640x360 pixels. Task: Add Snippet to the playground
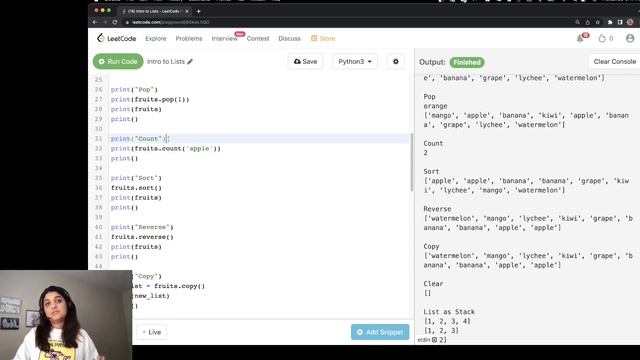(x=380, y=332)
